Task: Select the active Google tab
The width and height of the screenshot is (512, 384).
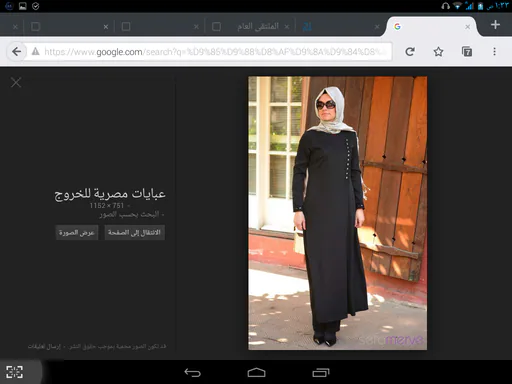Action: coord(432,26)
